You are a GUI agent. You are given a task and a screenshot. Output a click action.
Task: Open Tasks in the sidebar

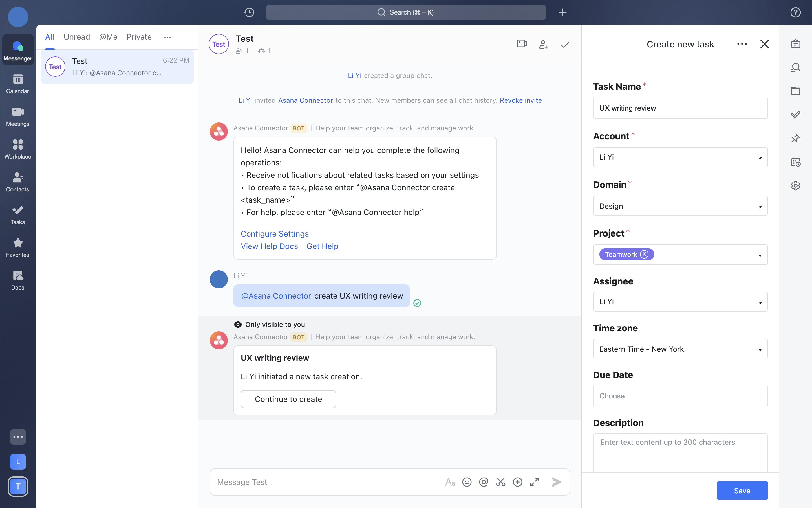tap(18, 215)
